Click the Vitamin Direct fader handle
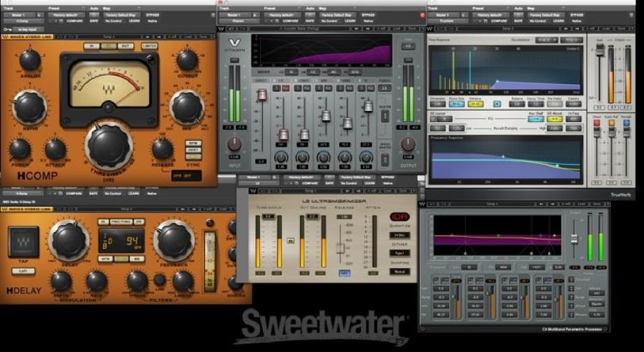The height and width of the screenshot is (352, 644). 261,95
